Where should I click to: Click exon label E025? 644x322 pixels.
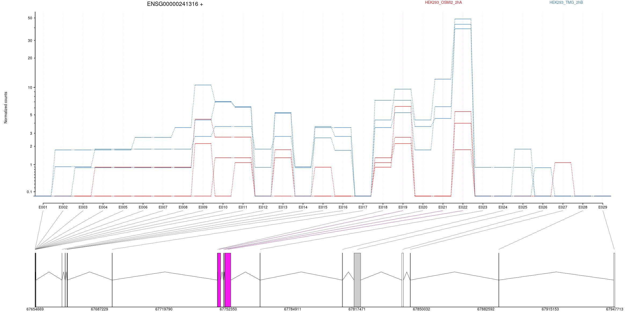523,207
